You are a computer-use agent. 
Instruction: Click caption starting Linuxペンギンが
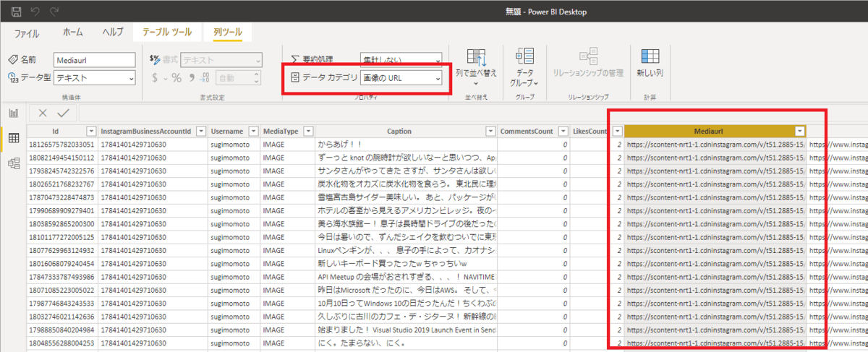[405, 249]
